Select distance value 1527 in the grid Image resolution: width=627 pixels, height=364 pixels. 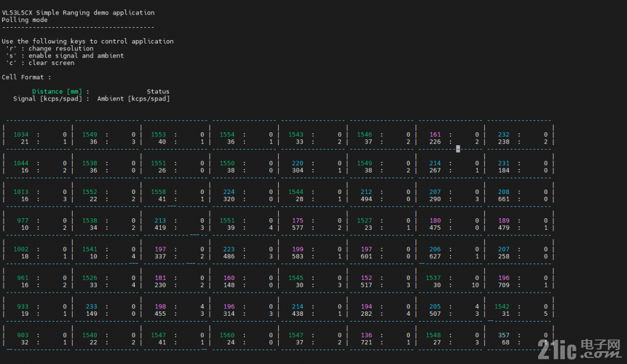(x=365, y=221)
